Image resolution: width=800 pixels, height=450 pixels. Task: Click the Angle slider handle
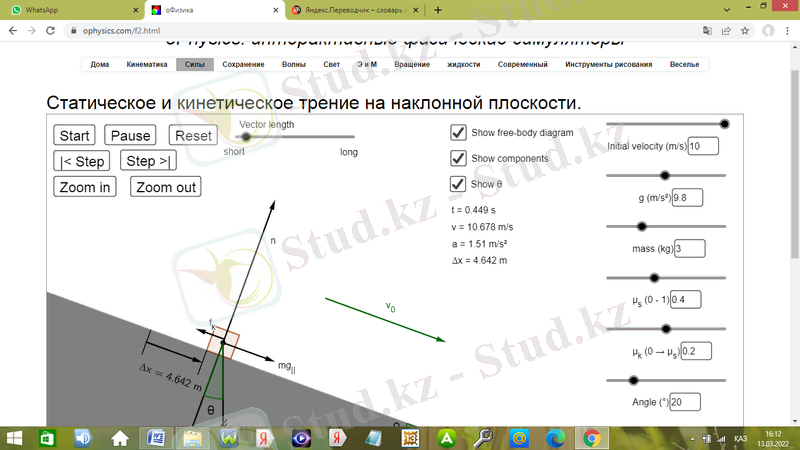coord(633,381)
